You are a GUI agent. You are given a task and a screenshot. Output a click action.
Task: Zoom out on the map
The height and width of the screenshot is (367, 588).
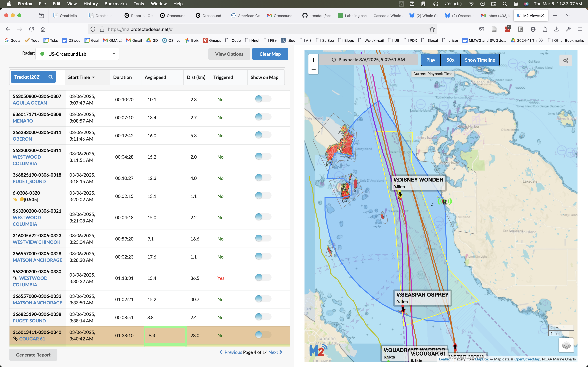point(313,70)
